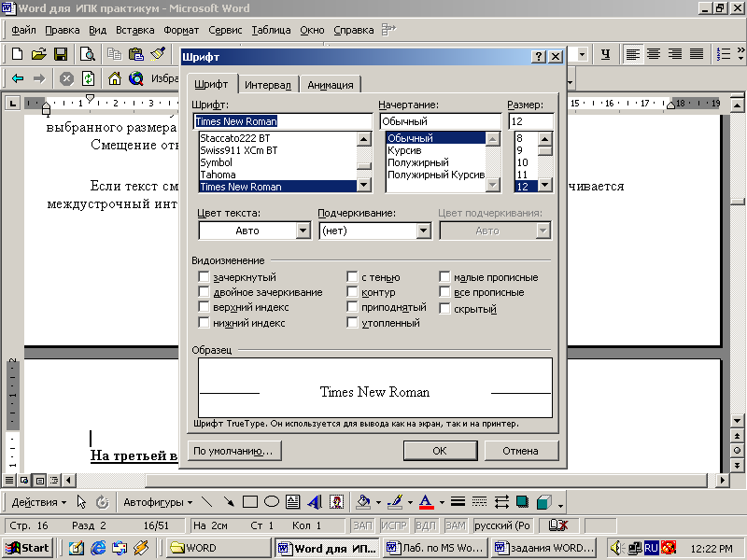Apply Font Color red A icon
This screenshot has width=747, height=560.
pos(427,502)
